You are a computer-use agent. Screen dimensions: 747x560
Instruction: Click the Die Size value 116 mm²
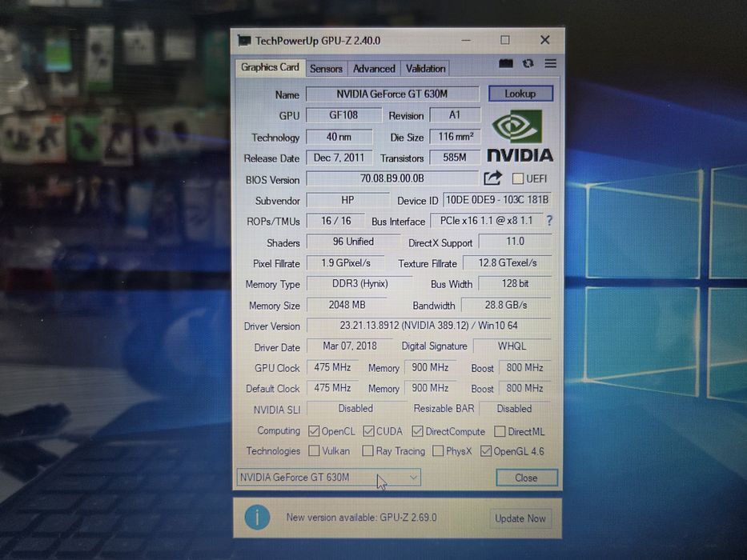456,137
